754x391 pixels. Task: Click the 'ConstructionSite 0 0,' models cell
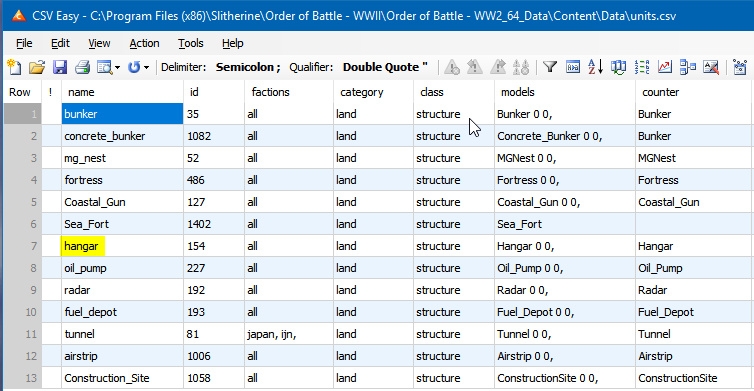point(565,378)
